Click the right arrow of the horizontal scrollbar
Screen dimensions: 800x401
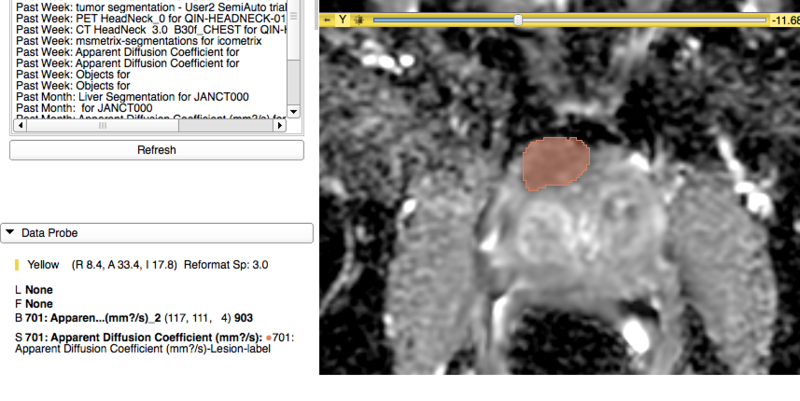tap(279, 124)
